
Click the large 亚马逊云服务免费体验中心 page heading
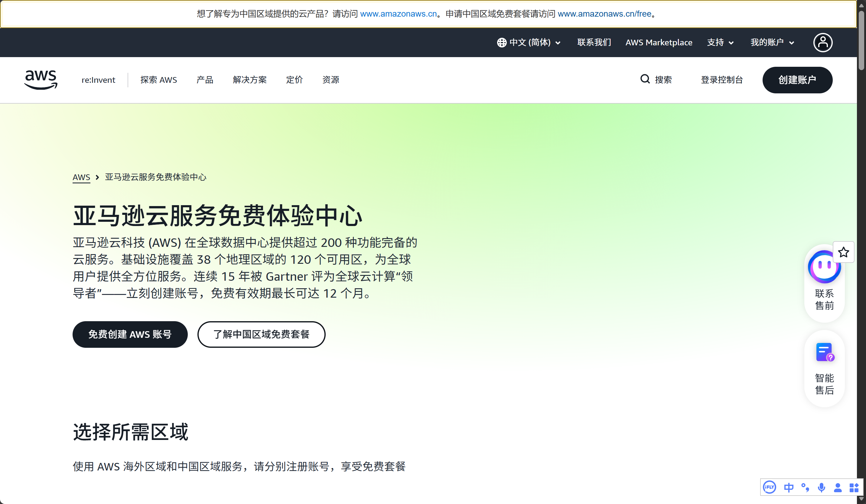click(218, 216)
